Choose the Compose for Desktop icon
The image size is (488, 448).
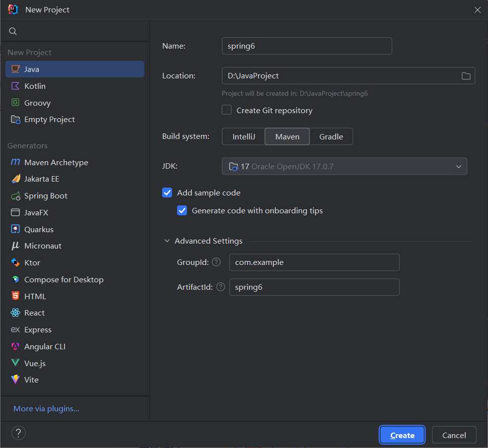tap(15, 279)
